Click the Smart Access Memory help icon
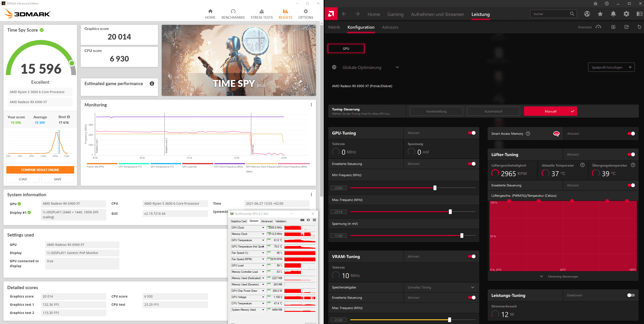 (528, 134)
